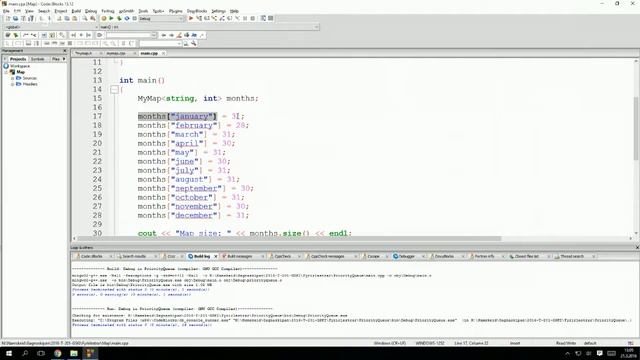Click the highlight marker pen icon
This screenshot has height=360, width=640.
point(179,35)
